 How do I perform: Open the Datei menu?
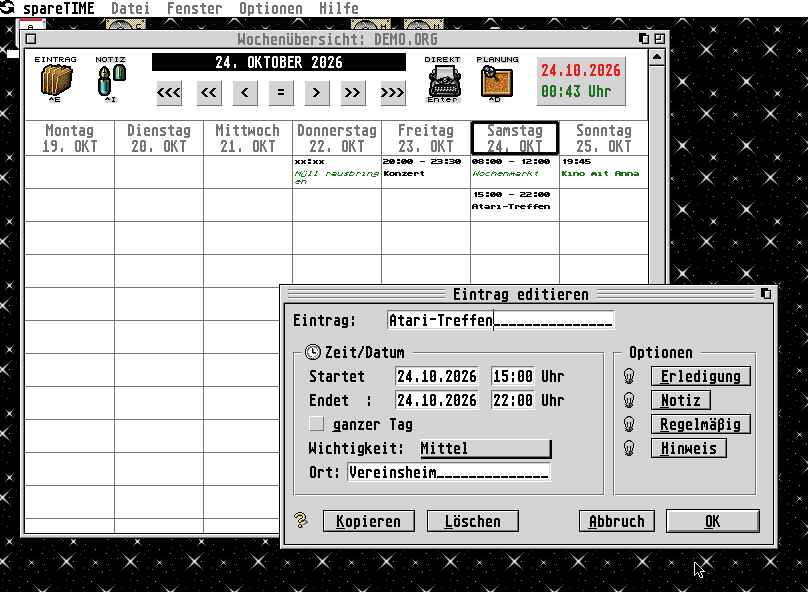point(130,8)
